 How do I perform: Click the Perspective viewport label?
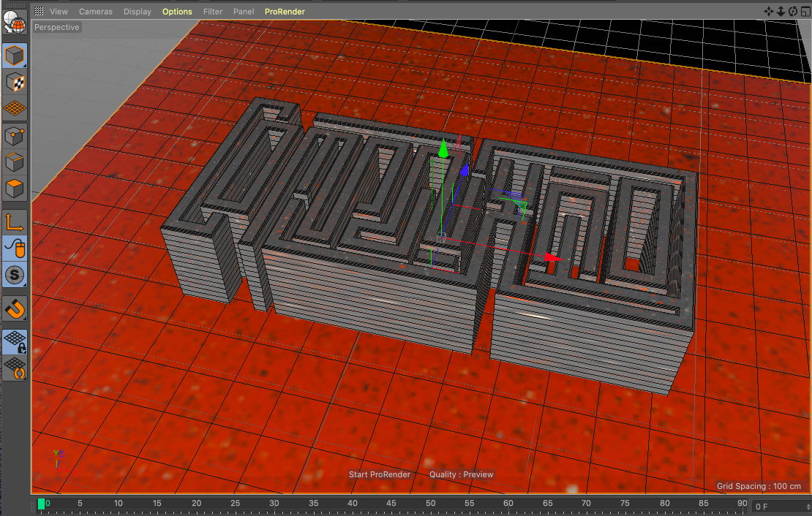click(x=57, y=27)
